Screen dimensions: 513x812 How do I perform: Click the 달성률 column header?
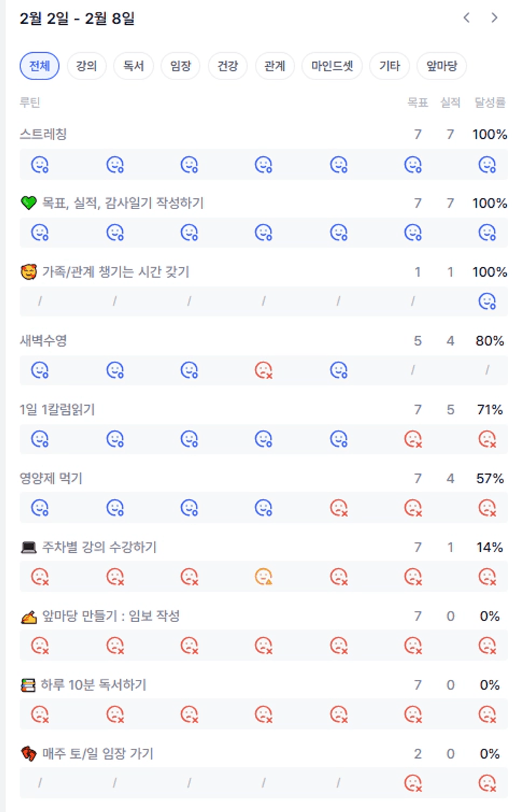489,103
